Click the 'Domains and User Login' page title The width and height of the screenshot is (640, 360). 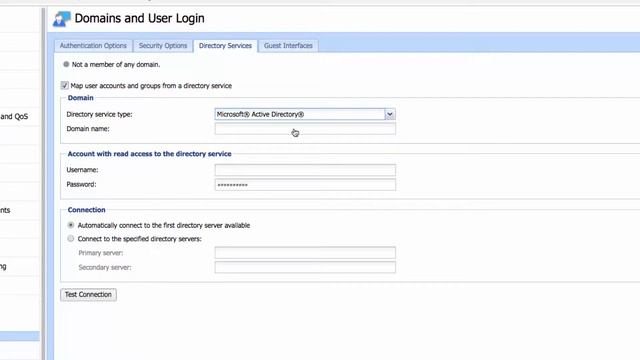(140, 18)
